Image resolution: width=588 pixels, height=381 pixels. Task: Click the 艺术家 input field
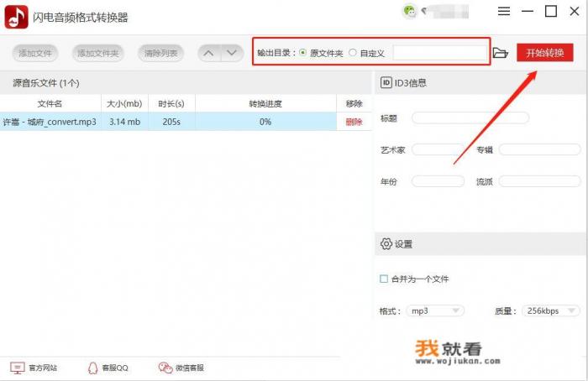click(438, 150)
